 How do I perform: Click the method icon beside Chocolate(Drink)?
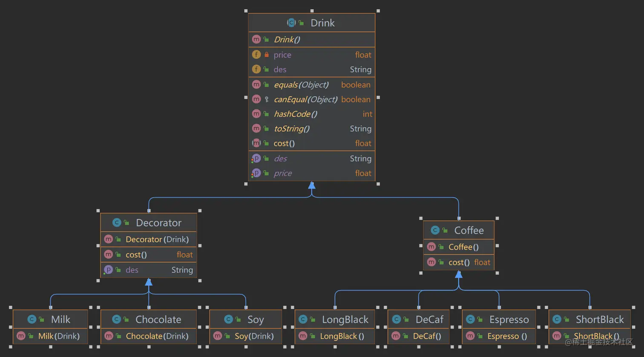tap(109, 336)
